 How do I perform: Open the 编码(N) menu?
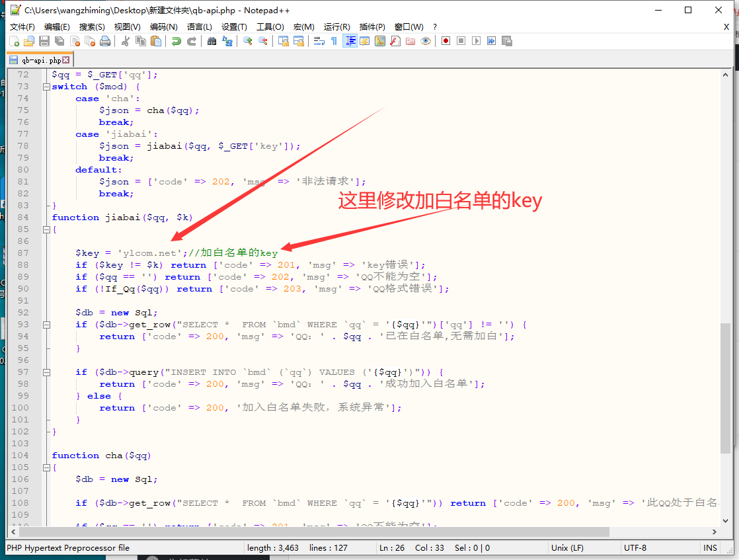click(163, 27)
